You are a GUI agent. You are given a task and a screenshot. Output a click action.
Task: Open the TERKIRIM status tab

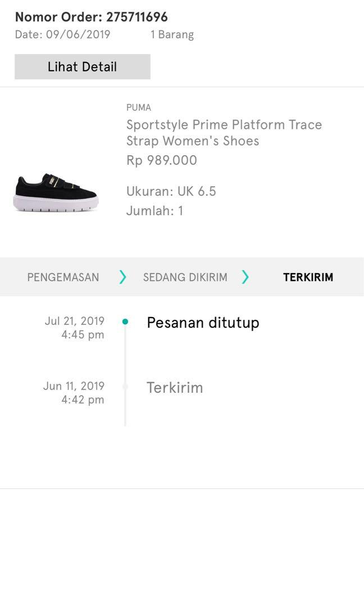[307, 277]
